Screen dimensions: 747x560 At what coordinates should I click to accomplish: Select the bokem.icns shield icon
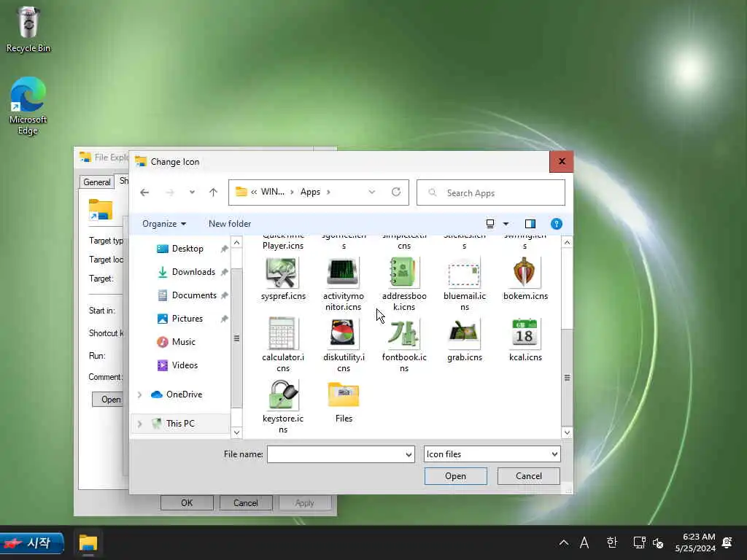coord(525,273)
